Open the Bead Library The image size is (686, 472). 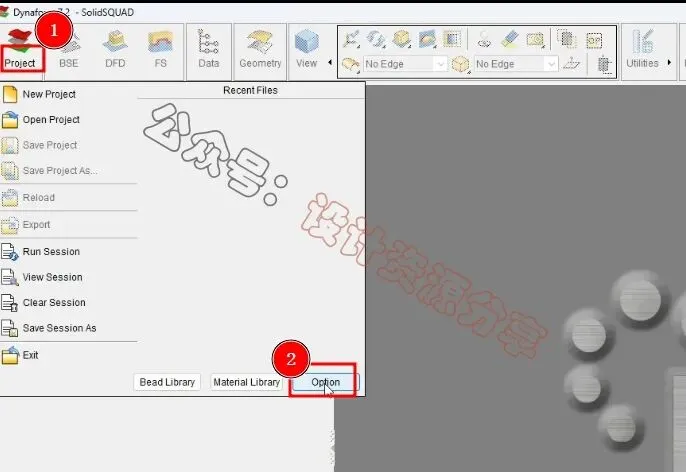tap(167, 382)
